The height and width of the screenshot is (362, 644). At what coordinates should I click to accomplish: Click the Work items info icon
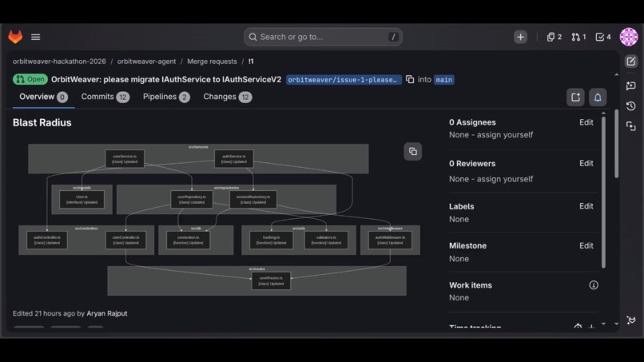(594, 285)
